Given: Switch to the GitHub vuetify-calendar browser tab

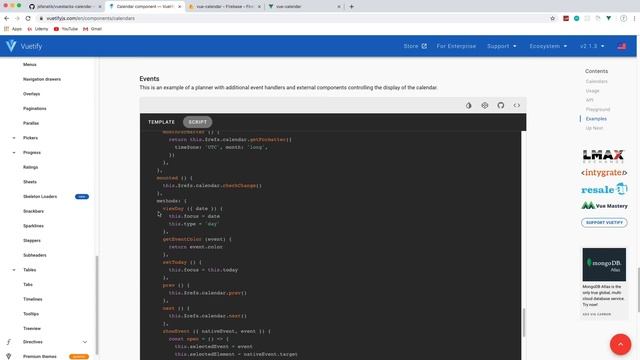Looking at the screenshot, I should click(x=65, y=7).
